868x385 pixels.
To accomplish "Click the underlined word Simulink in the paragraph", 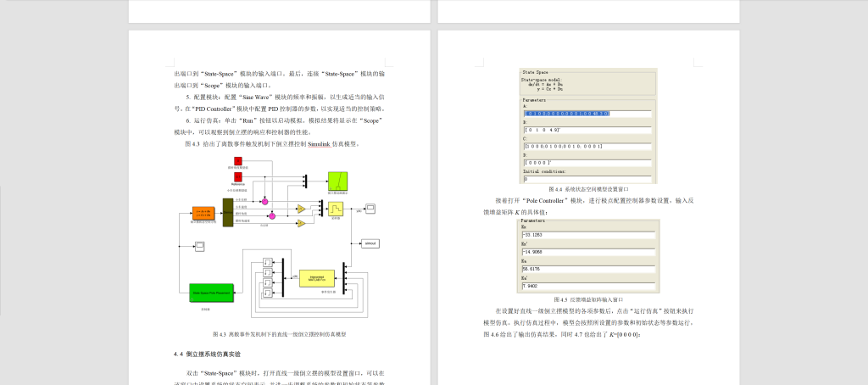I will pos(319,144).
